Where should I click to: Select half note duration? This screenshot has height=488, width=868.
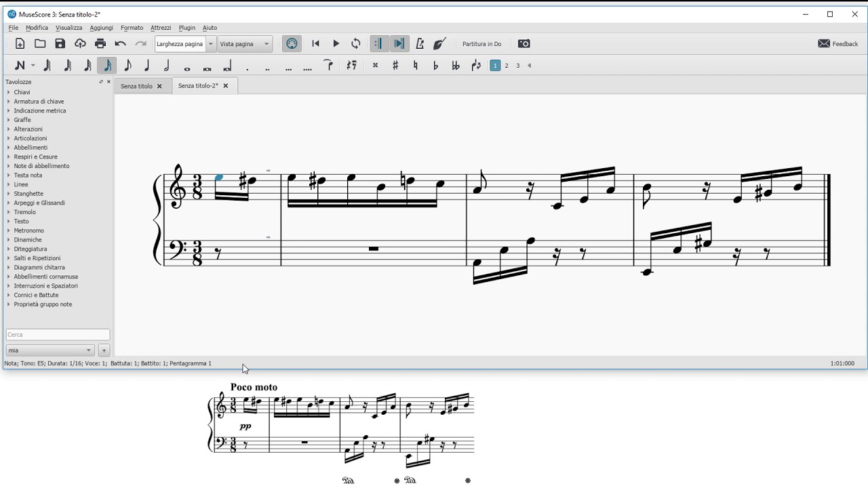(167, 65)
